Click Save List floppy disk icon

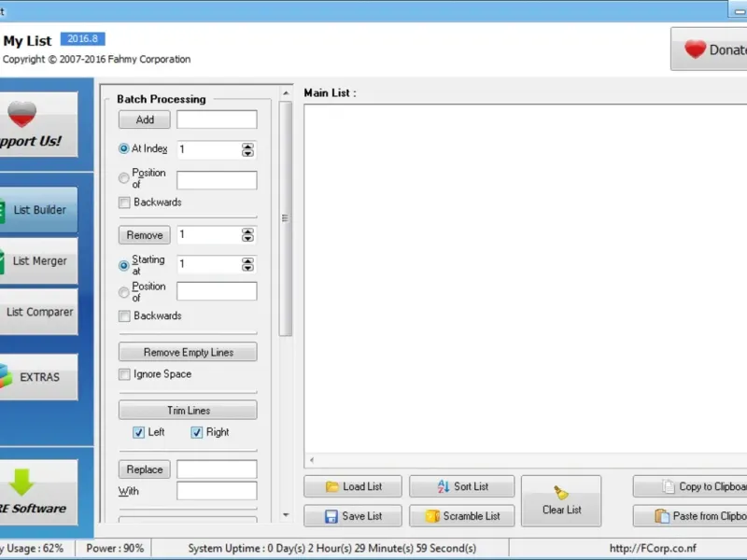click(x=331, y=516)
